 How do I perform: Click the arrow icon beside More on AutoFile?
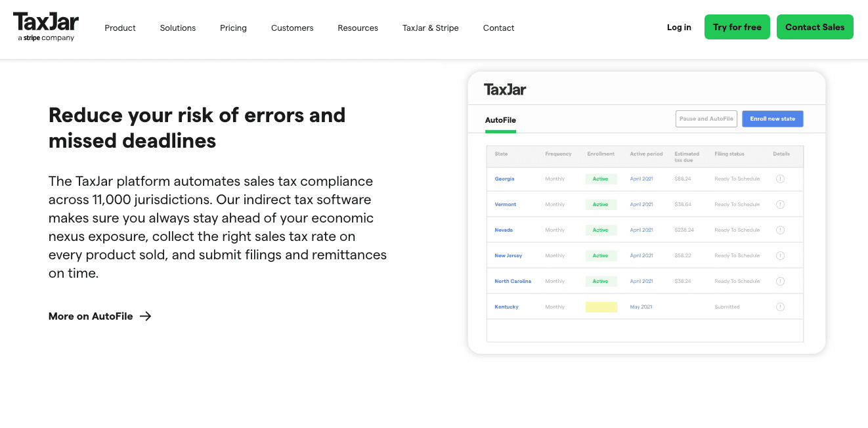coord(146,316)
